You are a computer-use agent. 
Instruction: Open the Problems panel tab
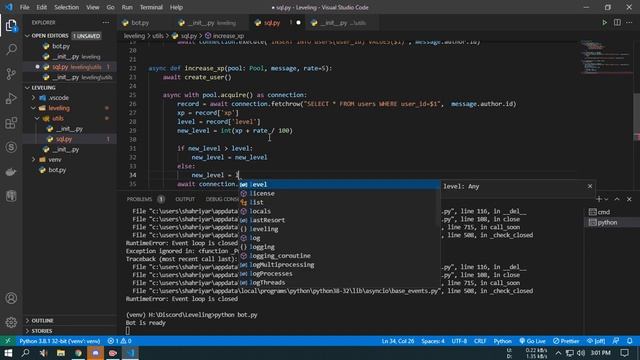pos(139,199)
